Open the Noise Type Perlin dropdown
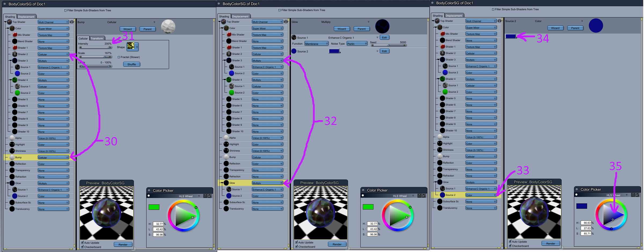The width and height of the screenshot is (644, 252). (x=357, y=44)
